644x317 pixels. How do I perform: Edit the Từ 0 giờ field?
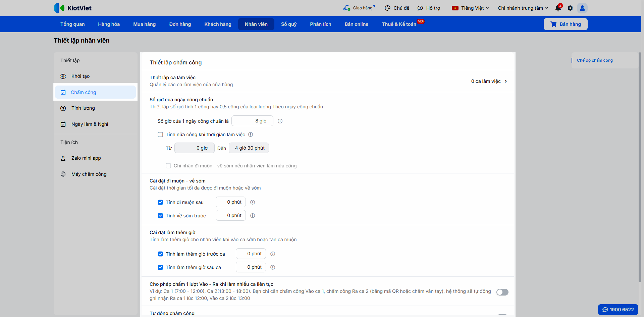195,148
